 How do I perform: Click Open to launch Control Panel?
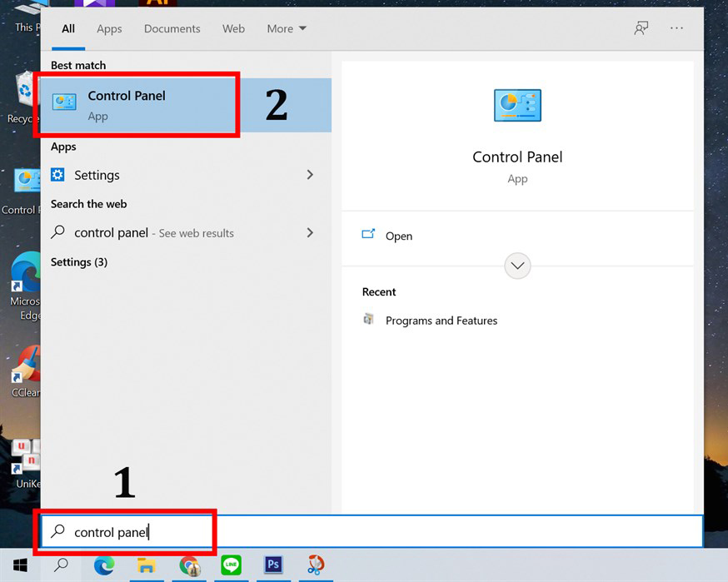coord(399,236)
